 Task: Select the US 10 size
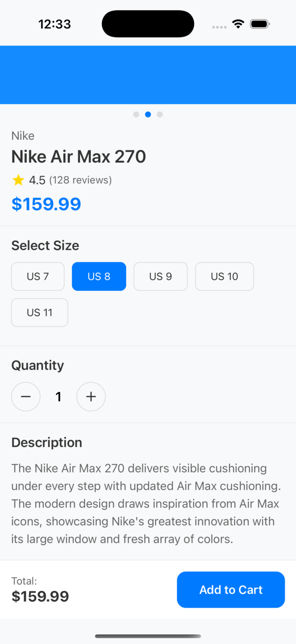[224, 277]
